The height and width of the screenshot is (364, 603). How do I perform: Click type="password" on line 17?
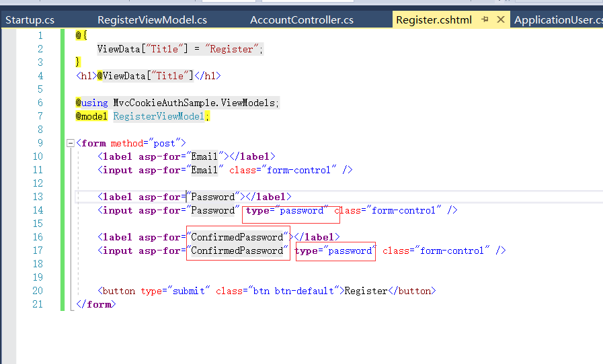click(x=335, y=251)
